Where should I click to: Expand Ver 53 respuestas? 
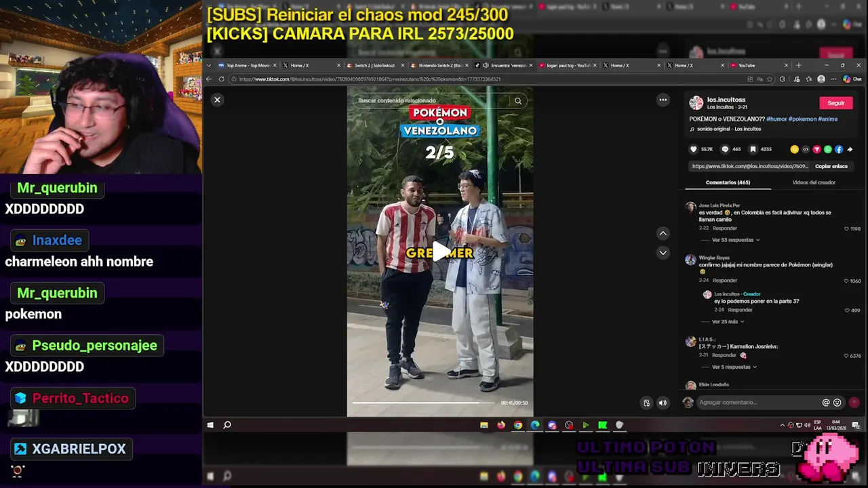coord(735,240)
